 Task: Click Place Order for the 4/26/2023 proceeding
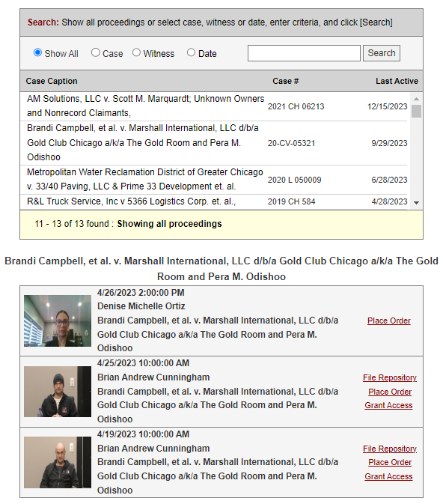pos(389,321)
